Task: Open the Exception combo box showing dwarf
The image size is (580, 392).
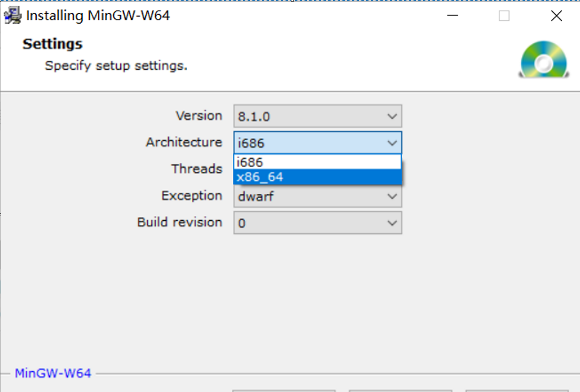Action: 308,197
